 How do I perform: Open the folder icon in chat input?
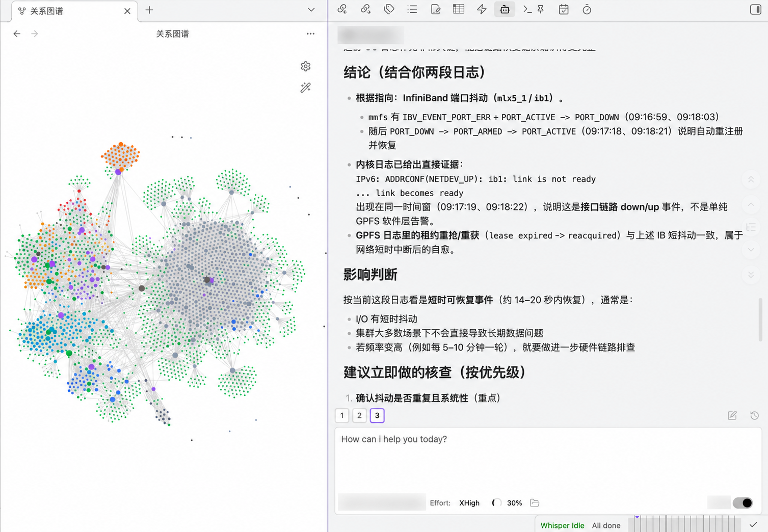click(535, 503)
